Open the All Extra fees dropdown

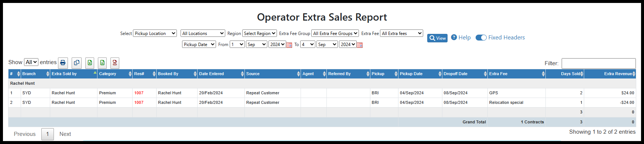(401, 33)
